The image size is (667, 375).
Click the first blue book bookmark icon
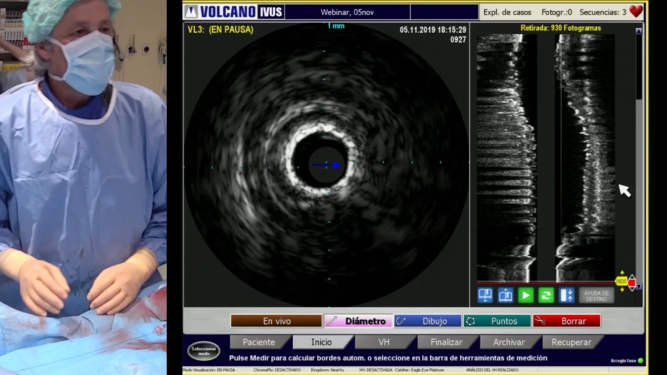pos(485,295)
